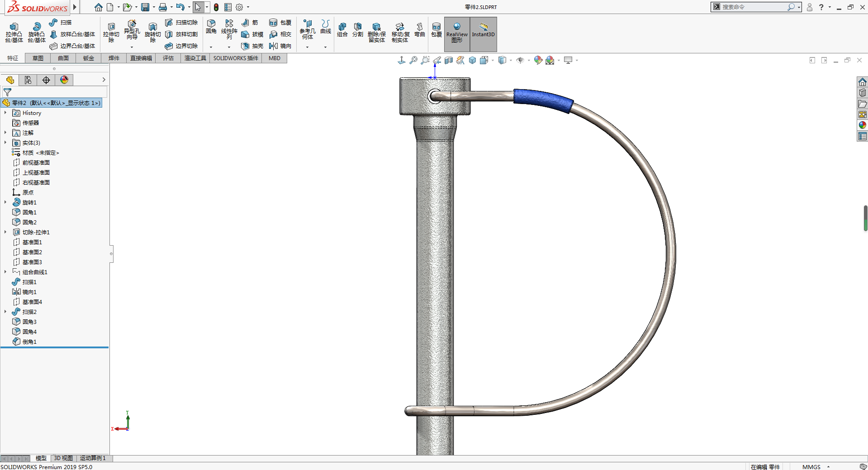Click the Intersect (相交) tool
The width and height of the screenshot is (868, 470).
pyautogui.click(x=280, y=34)
